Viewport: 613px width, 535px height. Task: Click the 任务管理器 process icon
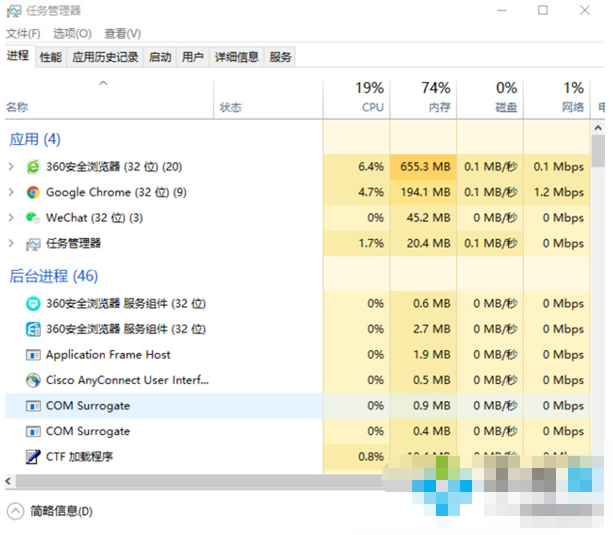pos(33,243)
